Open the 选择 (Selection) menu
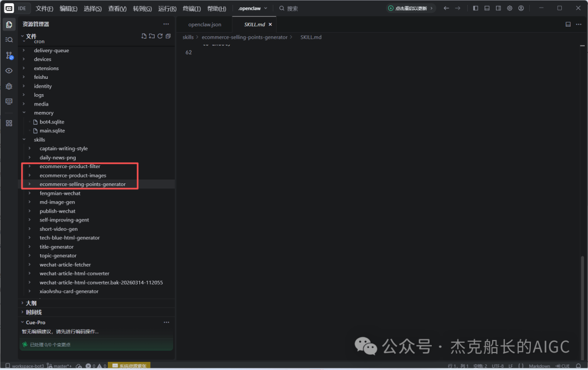The height and width of the screenshot is (370, 588). click(93, 9)
